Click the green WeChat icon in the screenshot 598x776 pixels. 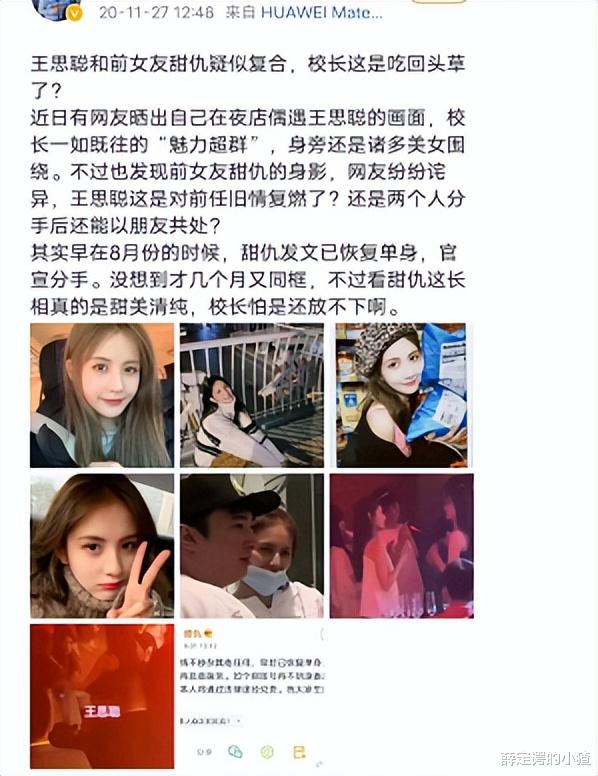pos(236,752)
